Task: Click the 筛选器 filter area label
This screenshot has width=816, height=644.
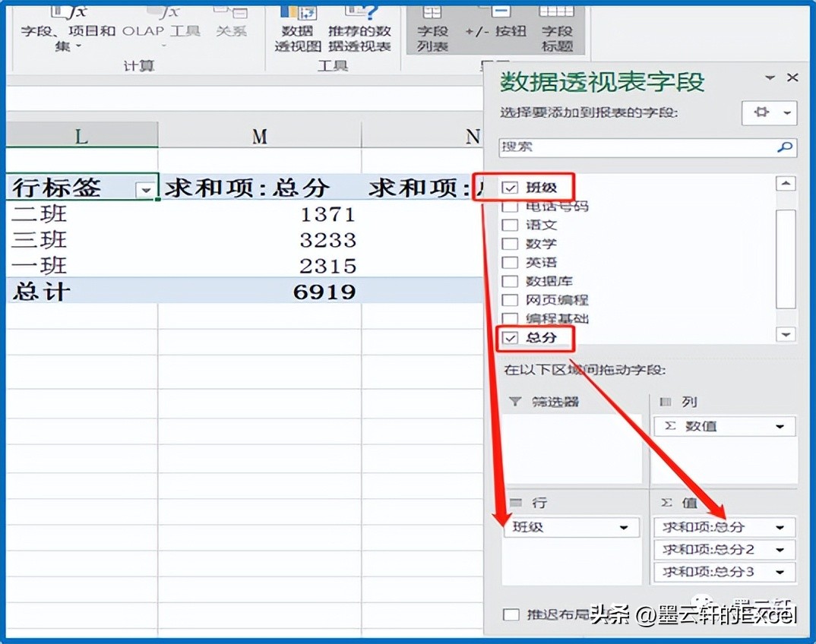Action: (x=555, y=402)
